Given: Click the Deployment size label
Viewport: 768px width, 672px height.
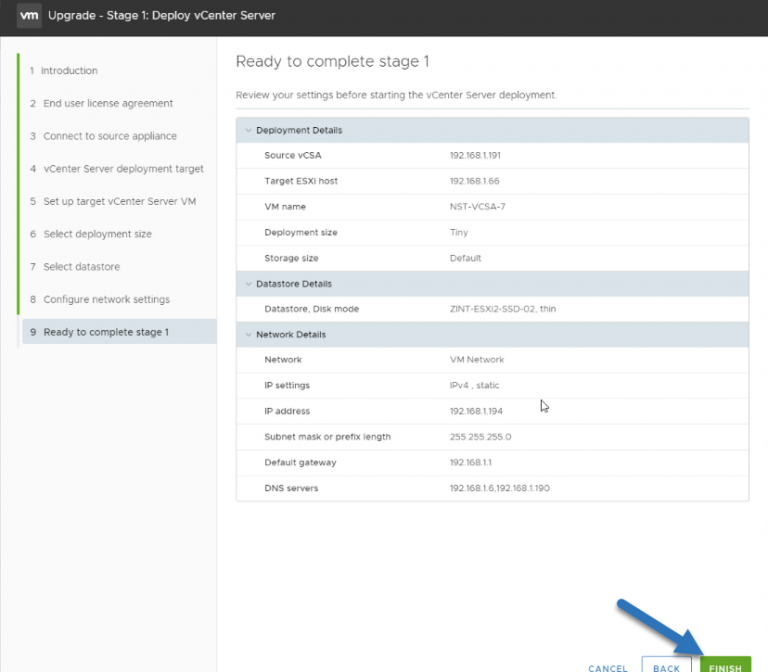Looking at the screenshot, I should tap(301, 233).
